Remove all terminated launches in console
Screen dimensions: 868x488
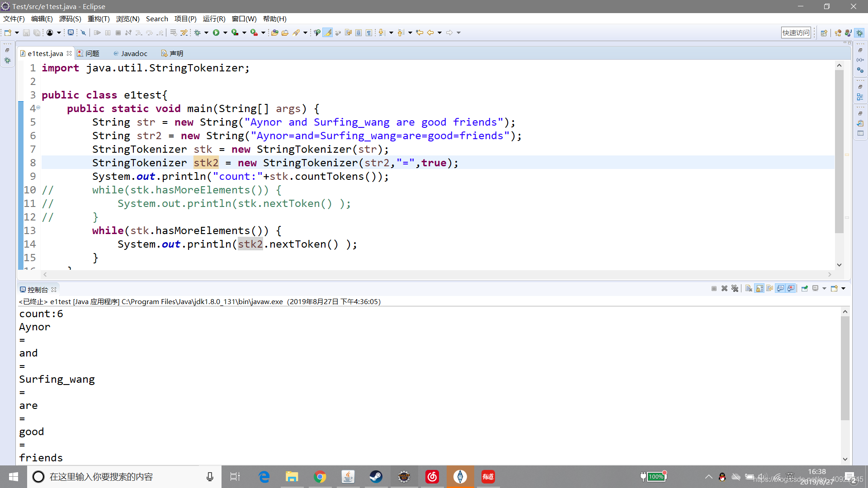pos(734,288)
